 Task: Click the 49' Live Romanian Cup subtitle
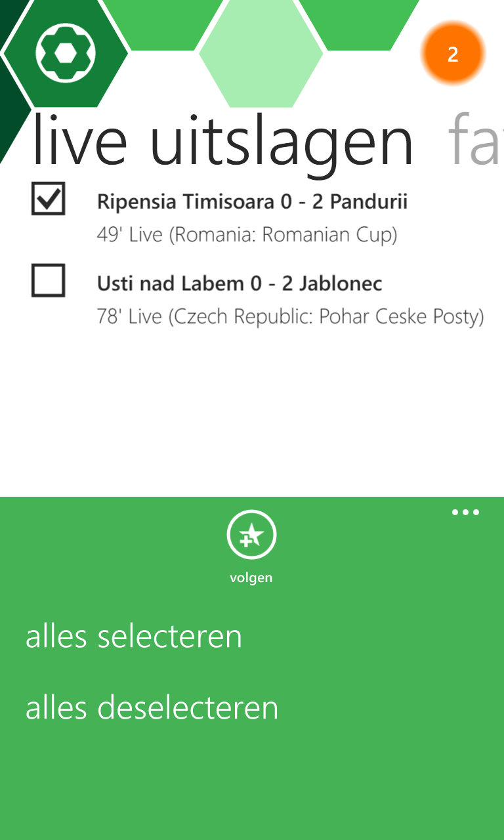click(247, 234)
